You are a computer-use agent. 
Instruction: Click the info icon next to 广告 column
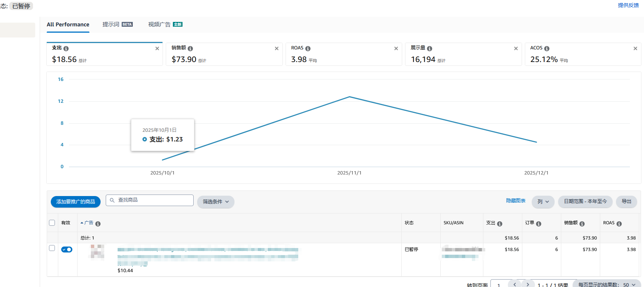coord(98,224)
